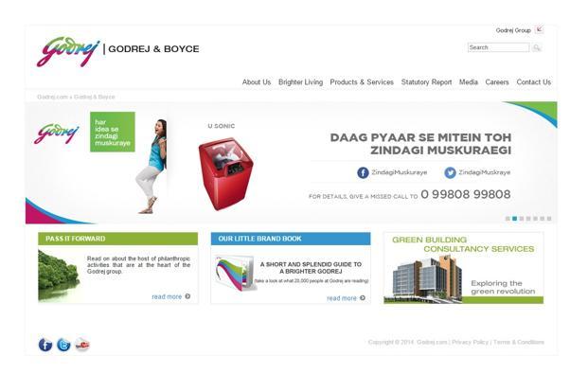Click the Godrej Group link
Screen dimensions: 588x392
click(513, 30)
